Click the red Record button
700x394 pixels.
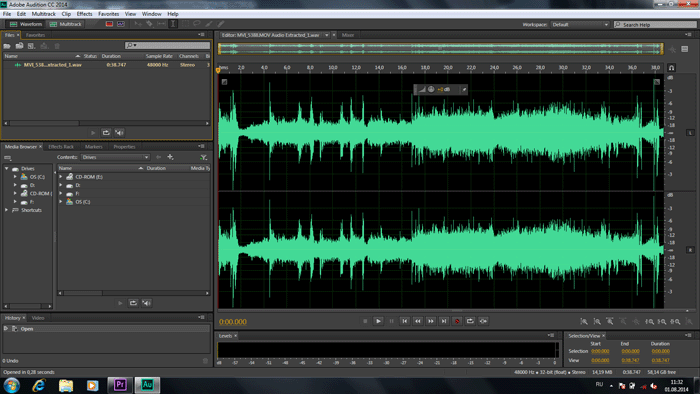[457, 321]
